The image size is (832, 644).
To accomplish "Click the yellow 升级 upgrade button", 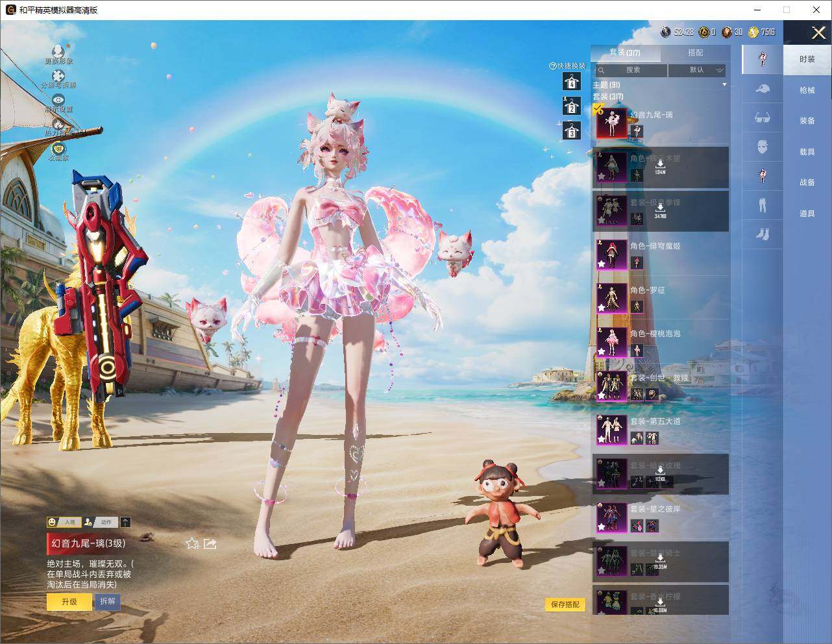I will [69, 602].
